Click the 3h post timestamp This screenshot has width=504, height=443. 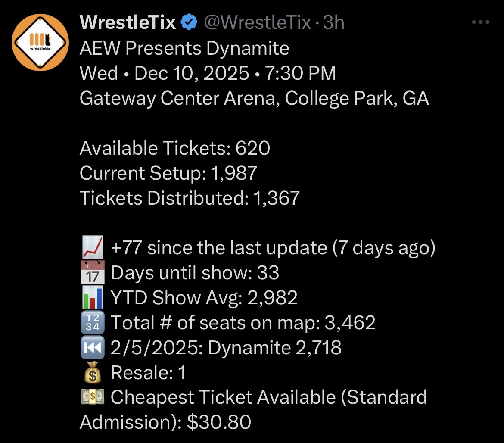coord(333,22)
